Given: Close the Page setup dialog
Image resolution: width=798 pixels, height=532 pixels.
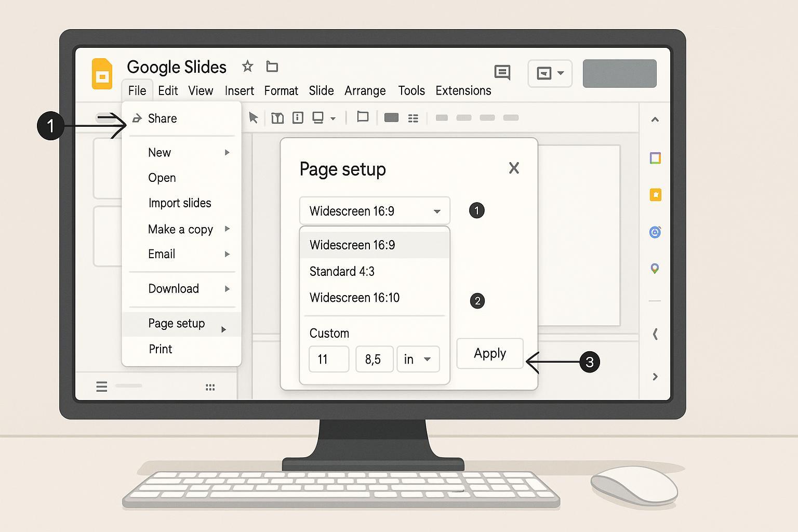Looking at the screenshot, I should pos(513,168).
